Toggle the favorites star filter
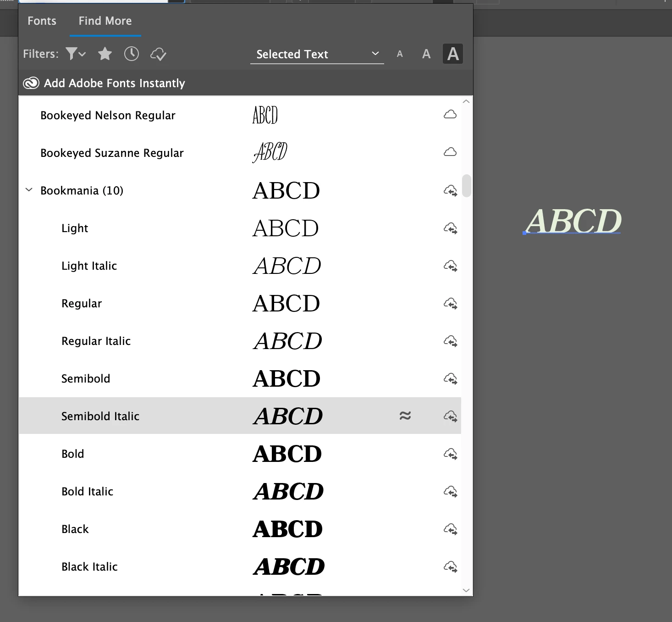 pyautogui.click(x=105, y=54)
